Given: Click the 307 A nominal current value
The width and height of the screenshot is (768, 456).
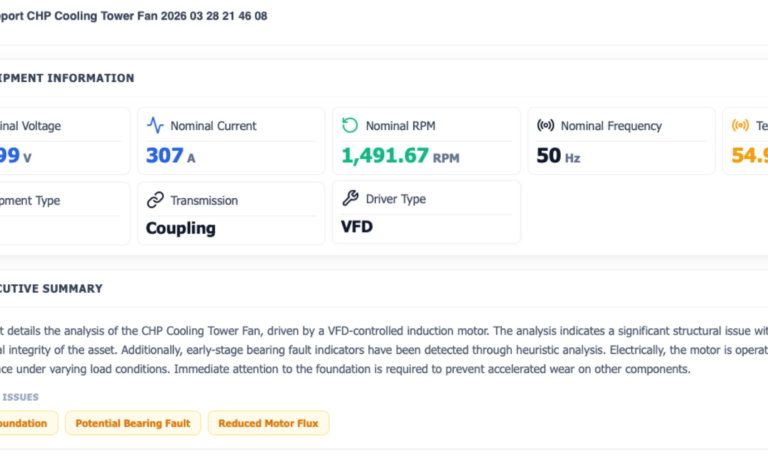Looking at the screenshot, I should [x=170, y=156].
